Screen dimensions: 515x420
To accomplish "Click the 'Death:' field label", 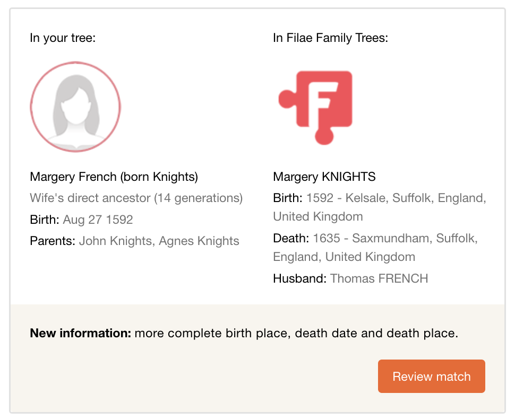I will pos(291,239).
